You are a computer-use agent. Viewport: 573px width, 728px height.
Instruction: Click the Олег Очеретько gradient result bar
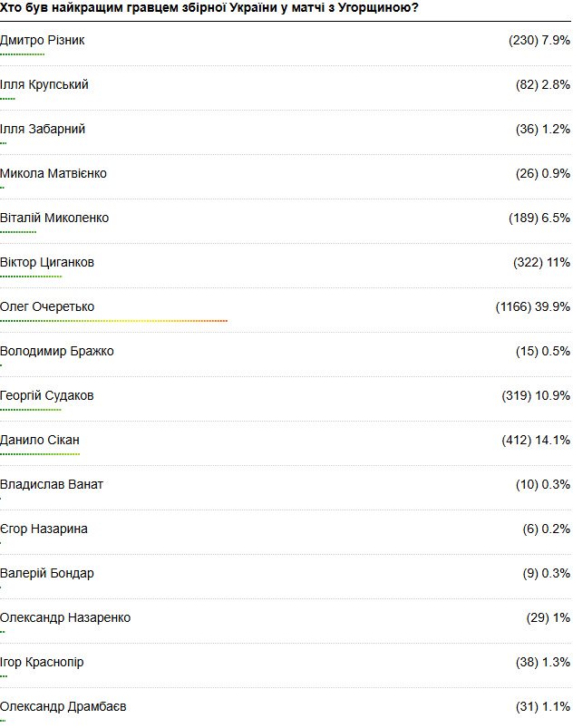pos(113,321)
